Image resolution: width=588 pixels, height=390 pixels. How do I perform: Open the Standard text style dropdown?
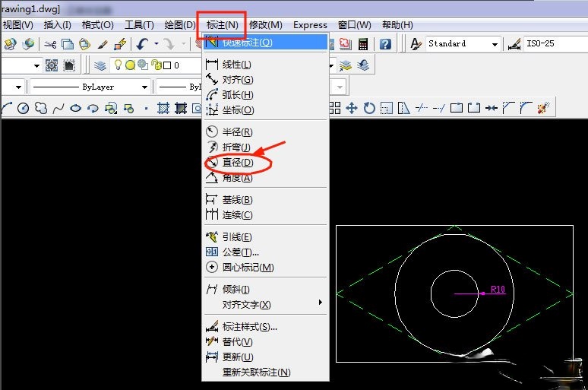(495, 44)
